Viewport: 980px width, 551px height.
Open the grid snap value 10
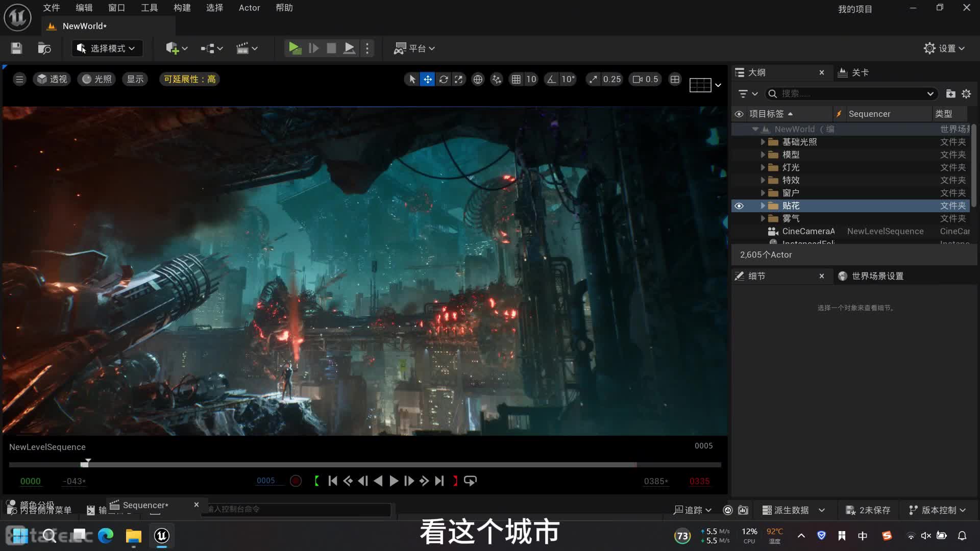point(531,79)
